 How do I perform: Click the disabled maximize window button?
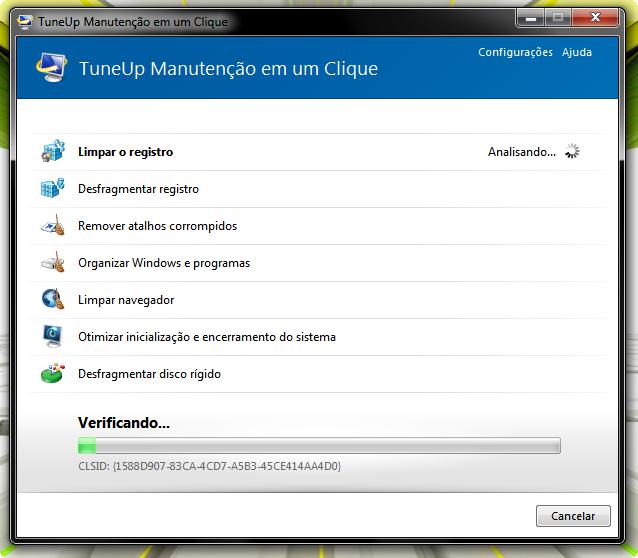(x=557, y=18)
